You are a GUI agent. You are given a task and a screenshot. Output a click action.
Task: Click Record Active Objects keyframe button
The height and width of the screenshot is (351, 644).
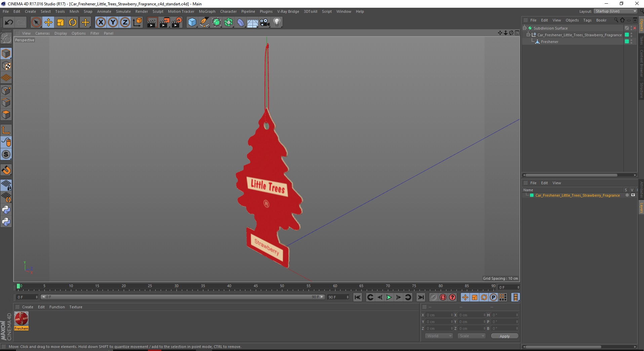434,297
